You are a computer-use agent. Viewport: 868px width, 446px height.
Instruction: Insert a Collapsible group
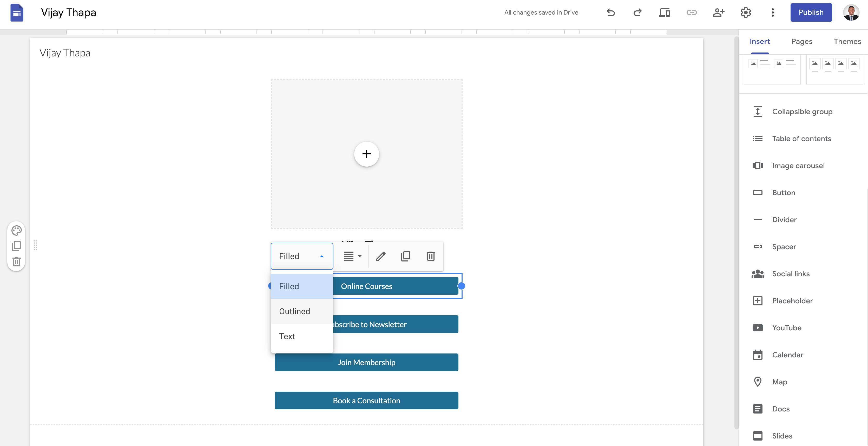[x=803, y=112]
